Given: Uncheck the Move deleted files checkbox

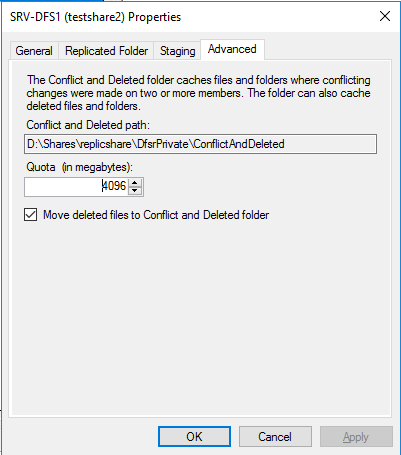Looking at the screenshot, I should pos(30,215).
